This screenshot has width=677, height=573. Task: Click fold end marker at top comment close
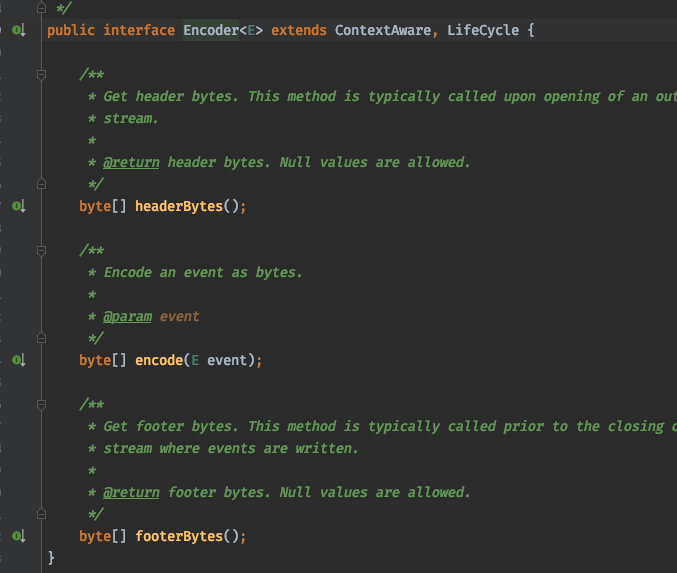tap(41, 8)
